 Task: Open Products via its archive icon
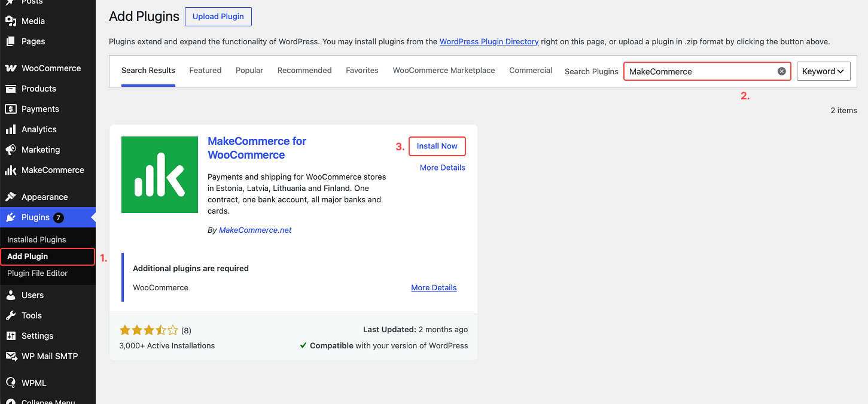pyautogui.click(x=11, y=89)
